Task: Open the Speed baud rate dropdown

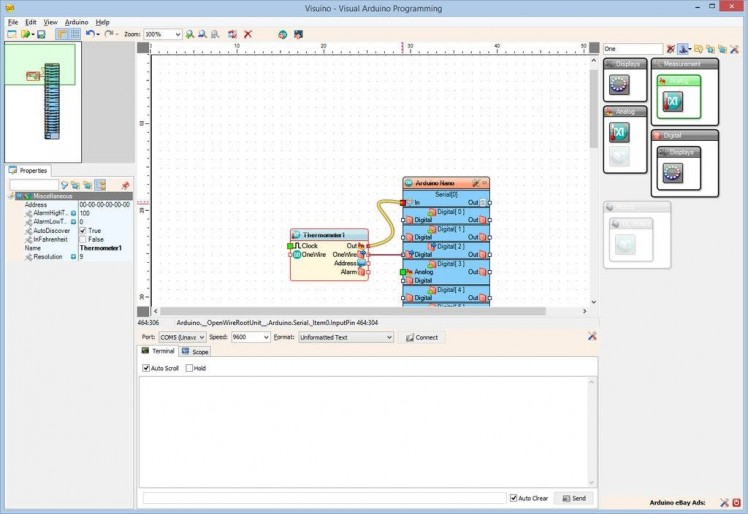Action: pos(264,338)
